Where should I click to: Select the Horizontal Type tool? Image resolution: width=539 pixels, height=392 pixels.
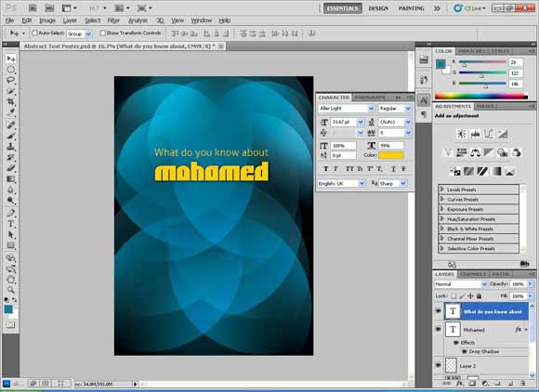(10, 224)
